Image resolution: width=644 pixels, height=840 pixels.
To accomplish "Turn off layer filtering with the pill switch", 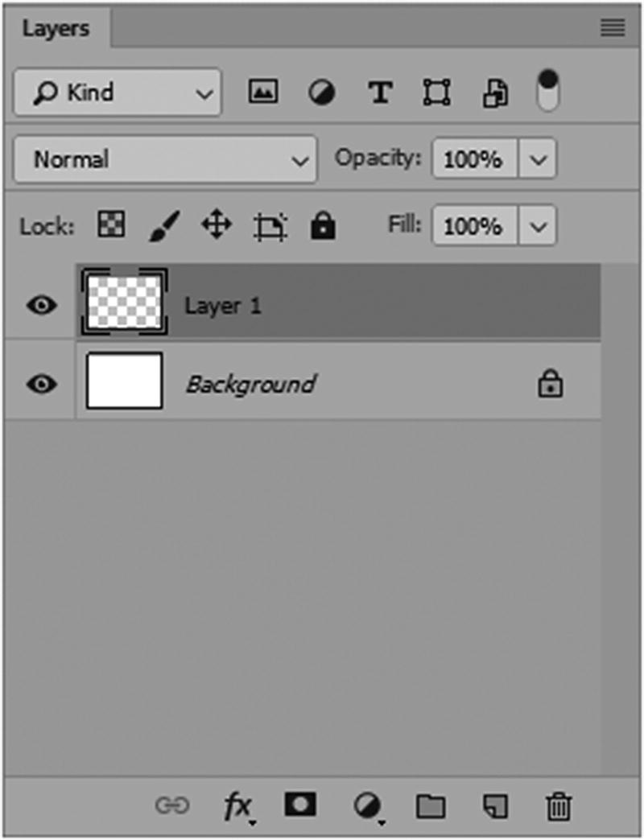I will (x=548, y=92).
